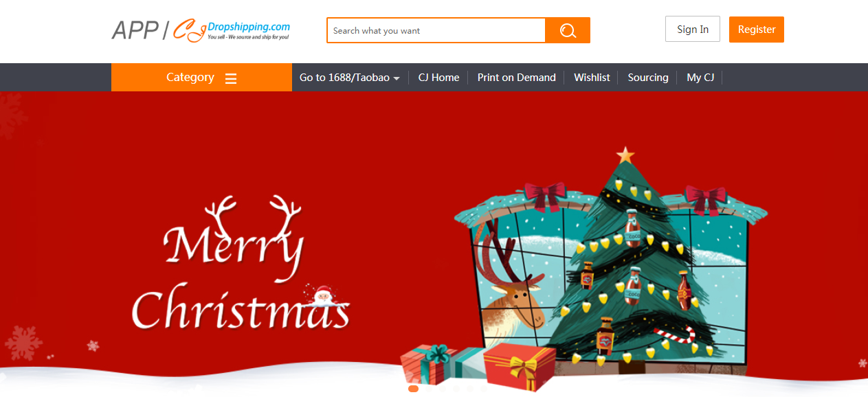Open the Category hamburger menu icon
This screenshot has height=397, width=868.
(231, 78)
